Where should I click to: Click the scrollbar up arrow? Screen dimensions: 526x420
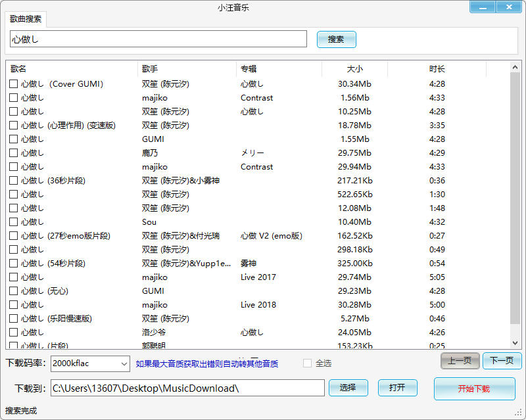click(x=515, y=68)
